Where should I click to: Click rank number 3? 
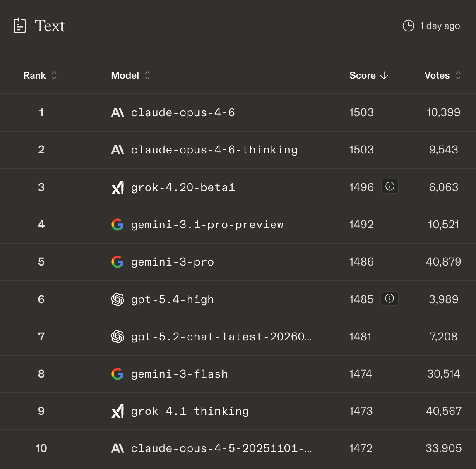click(x=41, y=187)
